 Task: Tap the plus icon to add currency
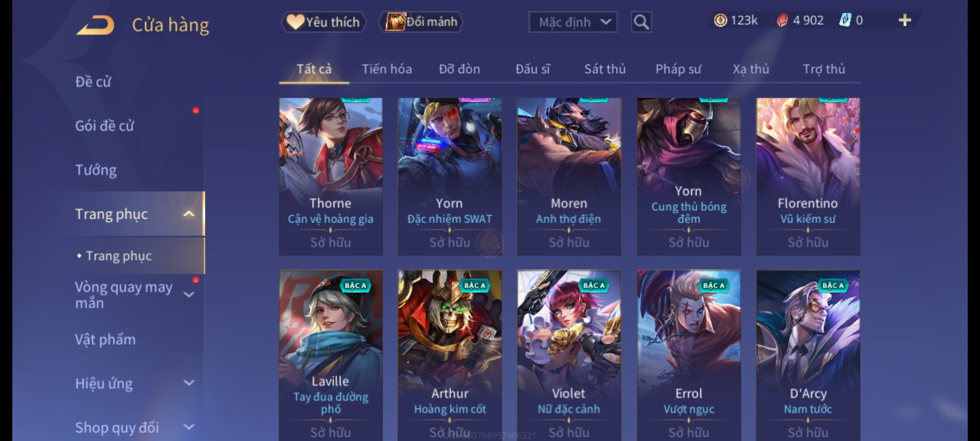[905, 20]
